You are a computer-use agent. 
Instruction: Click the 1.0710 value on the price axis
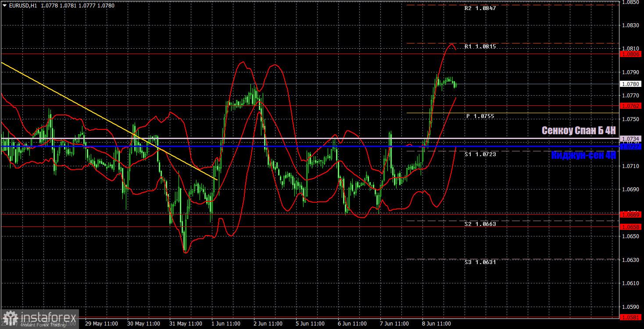(631, 166)
